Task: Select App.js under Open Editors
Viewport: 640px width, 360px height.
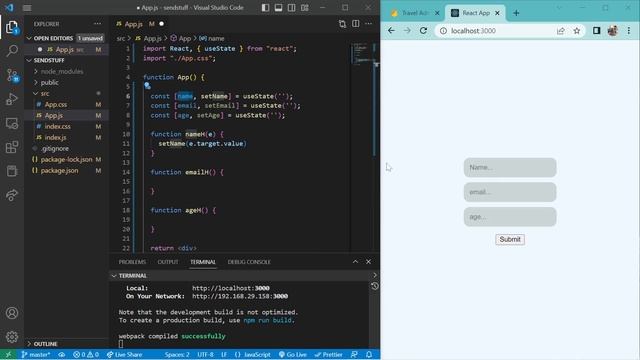Action: (64, 49)
